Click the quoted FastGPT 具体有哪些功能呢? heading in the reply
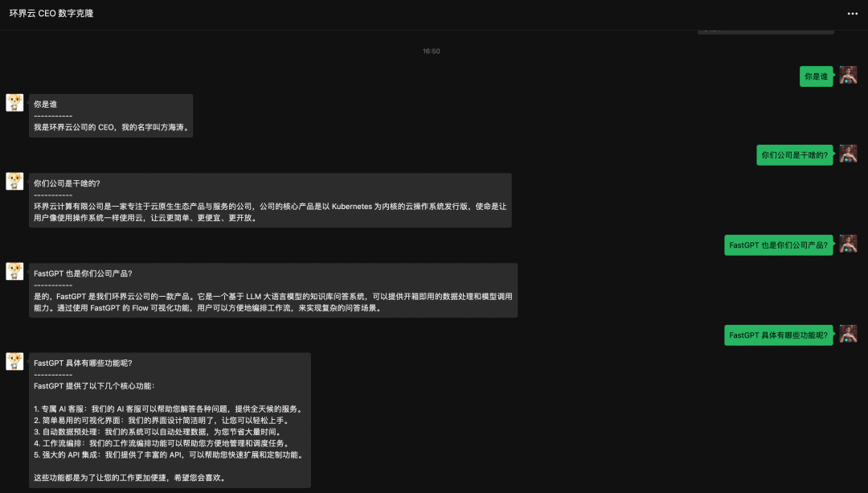The height and width of the screenshot is (493, 868). tap(83, 364)
